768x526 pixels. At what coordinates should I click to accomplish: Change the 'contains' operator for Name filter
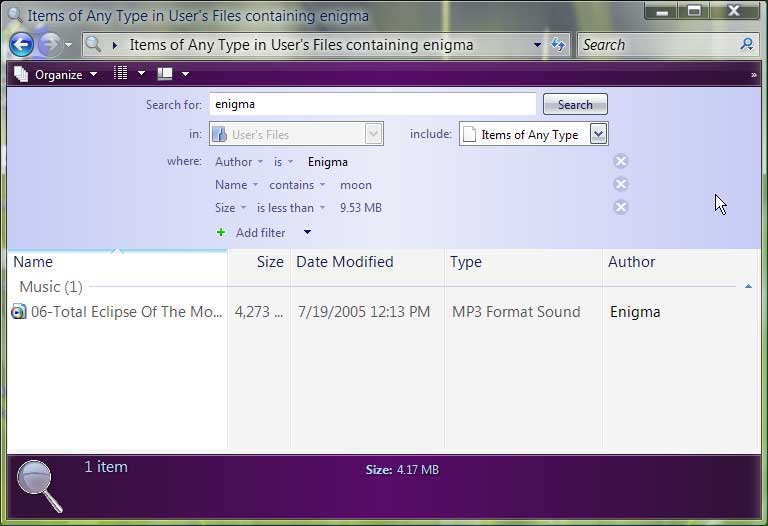click(x=297, y=185)
